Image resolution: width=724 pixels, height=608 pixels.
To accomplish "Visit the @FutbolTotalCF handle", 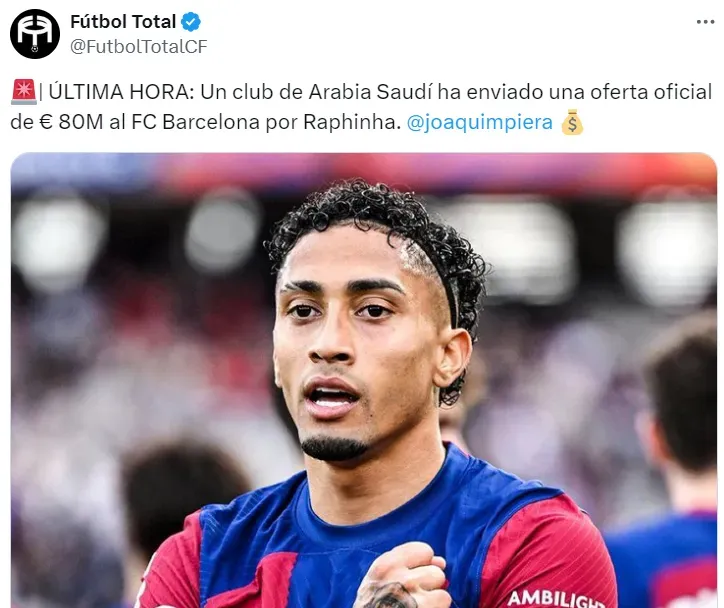I will [x=139, y=47].
